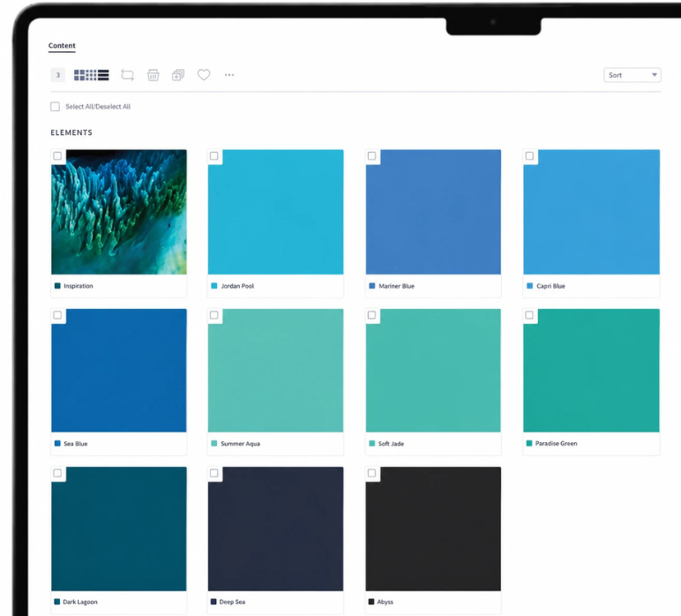Toggle Select All/Deselect All checkbox
681x616 pixels.
coord(55,107)
